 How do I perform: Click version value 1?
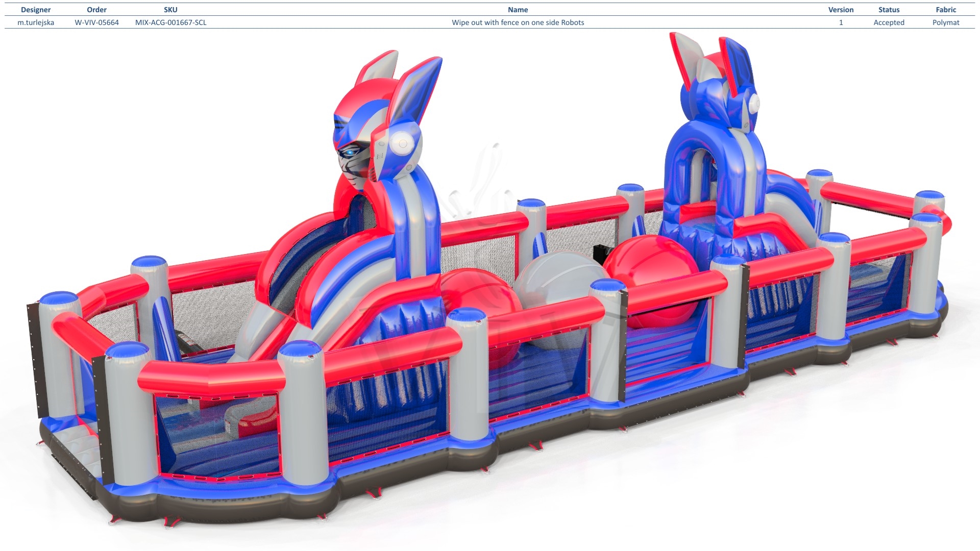coord(841,22)
